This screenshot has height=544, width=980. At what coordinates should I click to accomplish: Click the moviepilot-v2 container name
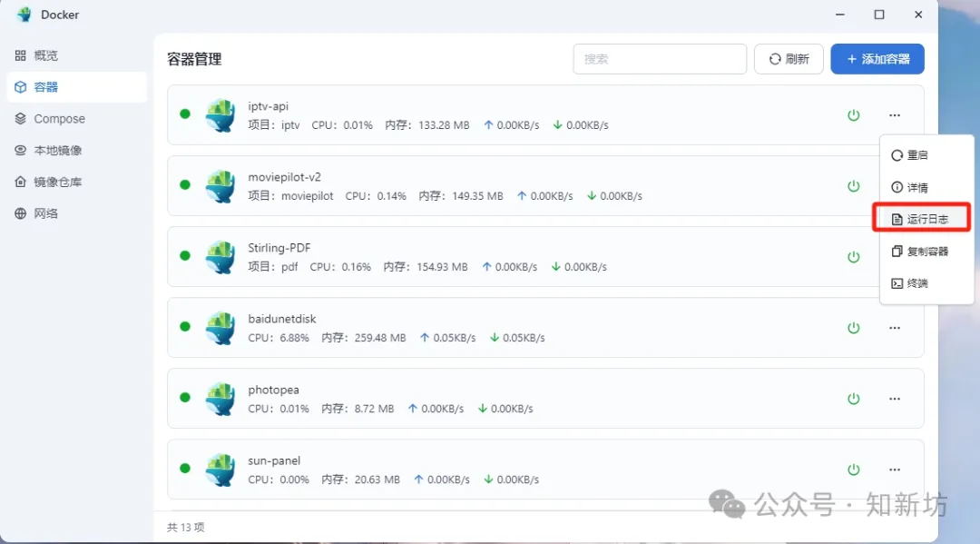[x=284, y=177]
